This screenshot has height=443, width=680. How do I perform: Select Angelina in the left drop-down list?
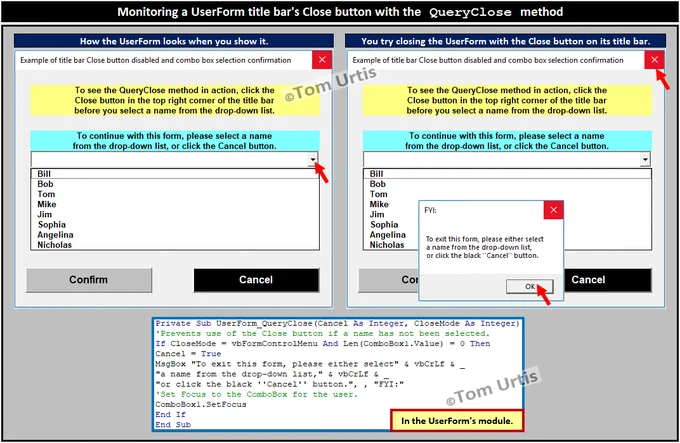[175, 235]
